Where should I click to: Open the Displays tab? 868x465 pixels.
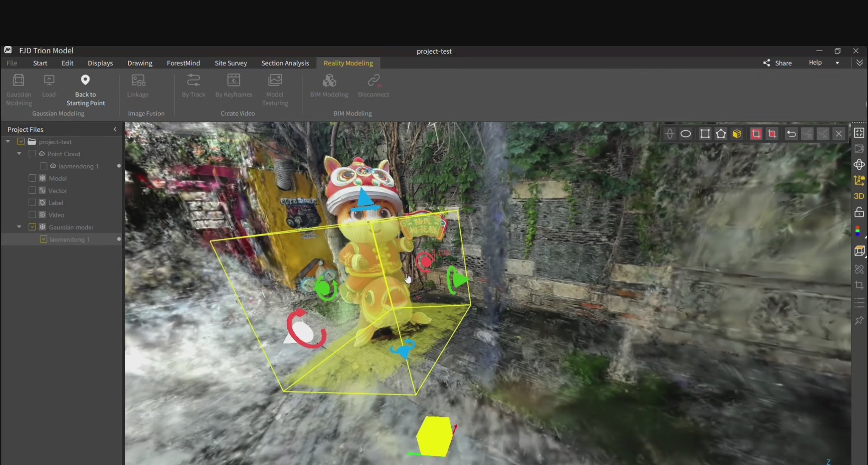[100, 63]
